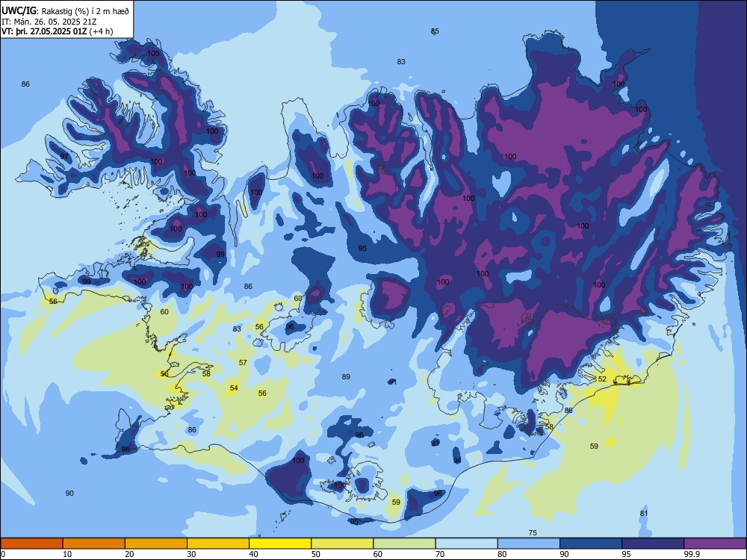Click the '90' value over the southwest sea

coord(69,494)
